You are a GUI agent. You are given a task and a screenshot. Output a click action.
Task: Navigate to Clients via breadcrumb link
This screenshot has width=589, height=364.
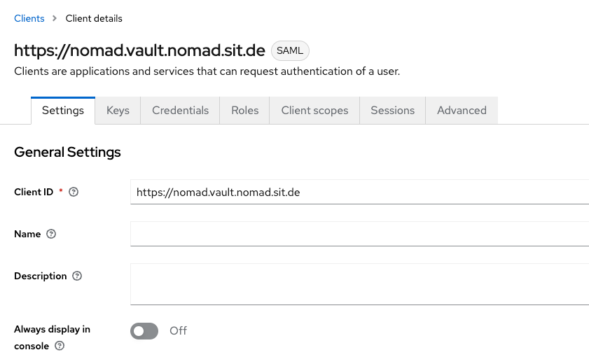tap(29, 18)
